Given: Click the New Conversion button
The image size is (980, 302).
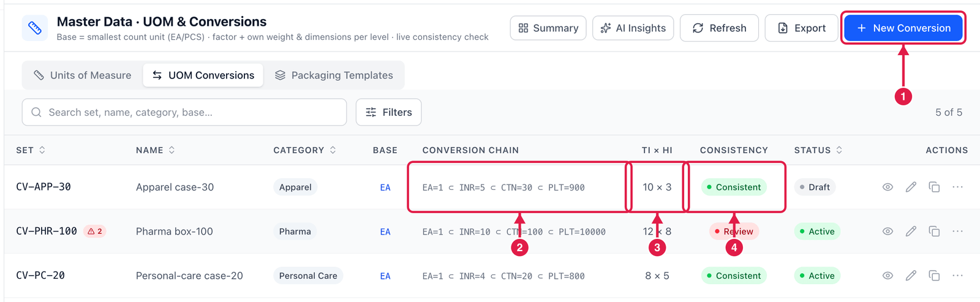Looking at the screenshot, I should point(903,28).
